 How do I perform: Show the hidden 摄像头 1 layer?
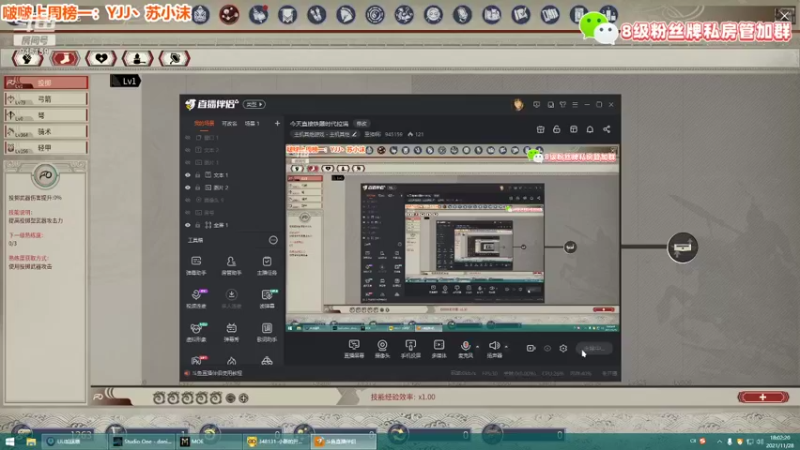tap(188, 200)
